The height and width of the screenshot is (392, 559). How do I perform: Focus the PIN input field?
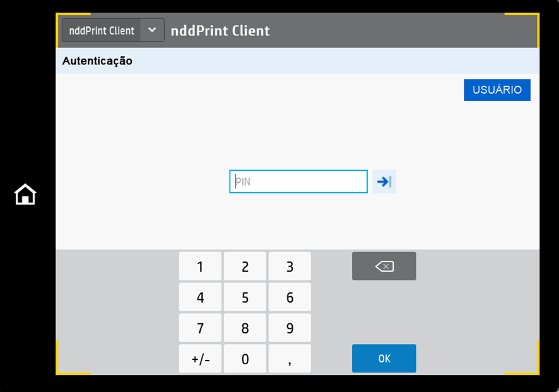298,182
